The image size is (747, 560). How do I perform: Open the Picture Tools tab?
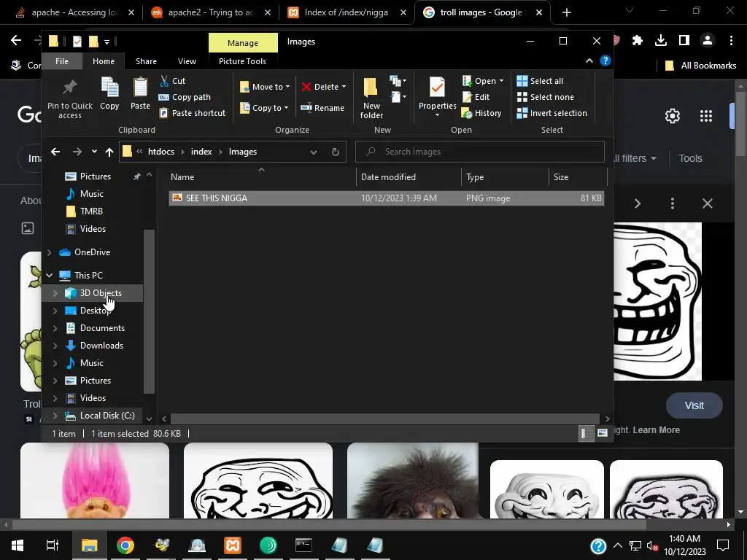point(242,61)
